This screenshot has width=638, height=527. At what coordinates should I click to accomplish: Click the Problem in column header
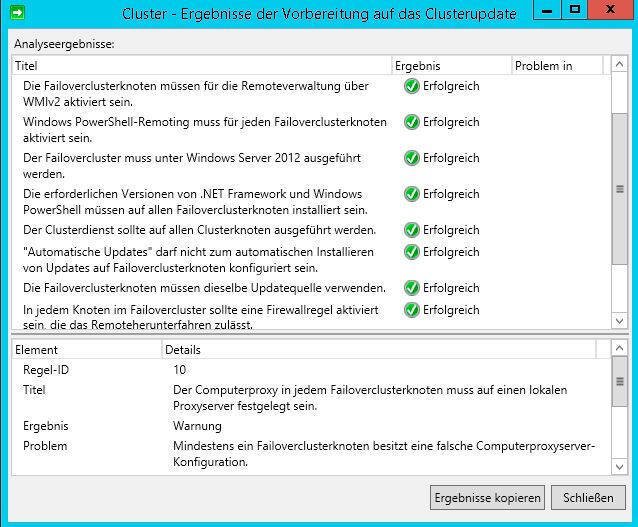click(557, 66)
